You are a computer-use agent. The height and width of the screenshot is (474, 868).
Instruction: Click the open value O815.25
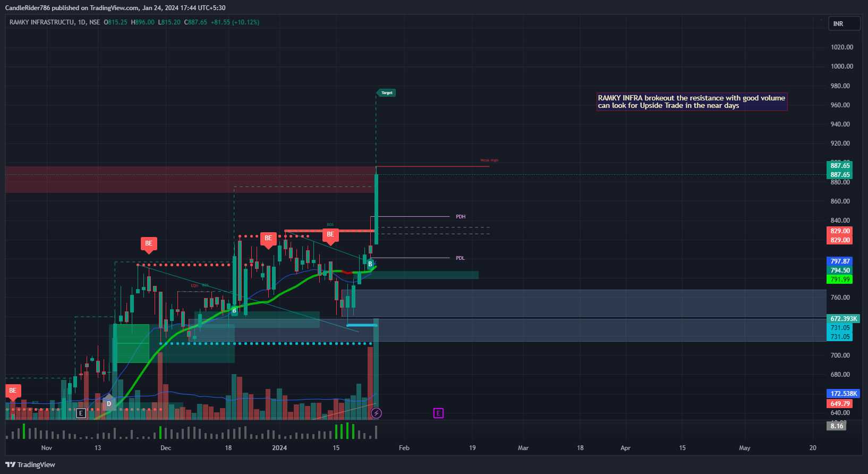(115, 22)
